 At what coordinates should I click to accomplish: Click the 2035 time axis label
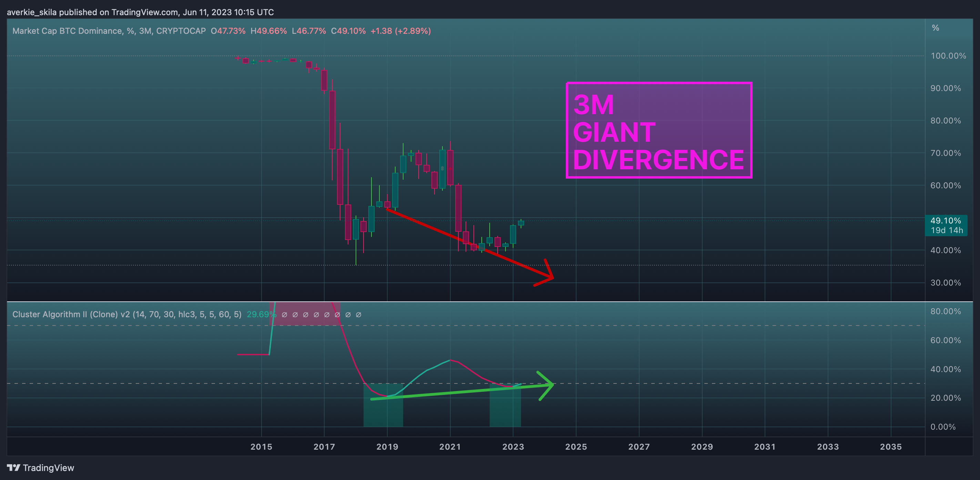891,447
